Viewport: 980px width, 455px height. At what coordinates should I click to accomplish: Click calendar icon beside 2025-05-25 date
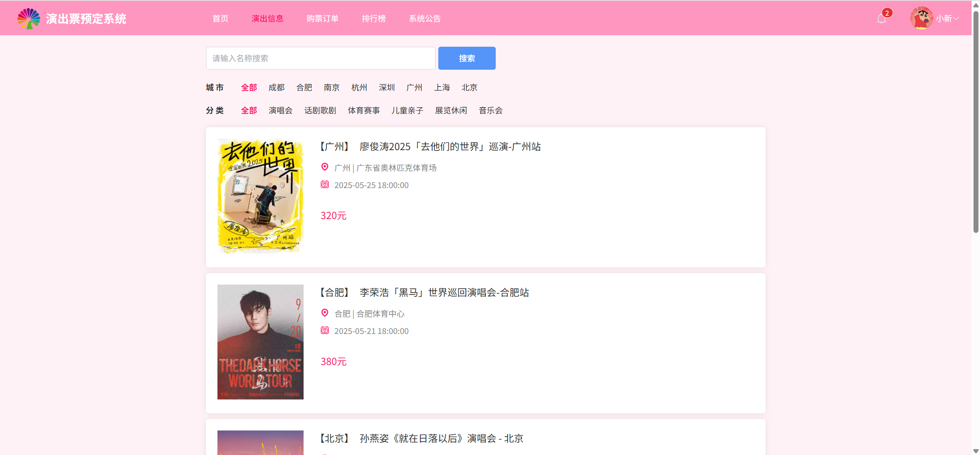pos(325,185)
